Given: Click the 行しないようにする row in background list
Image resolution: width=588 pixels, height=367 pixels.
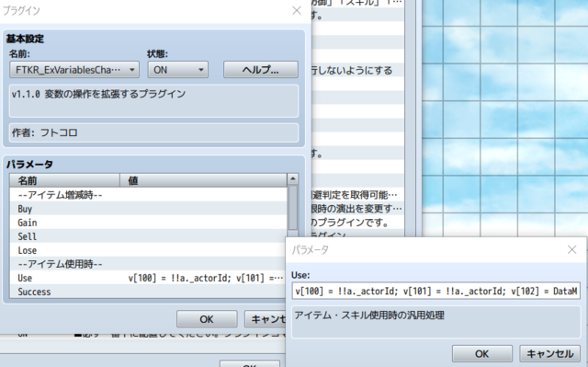Looking at the screenshot, I should (x=357, y=70).
